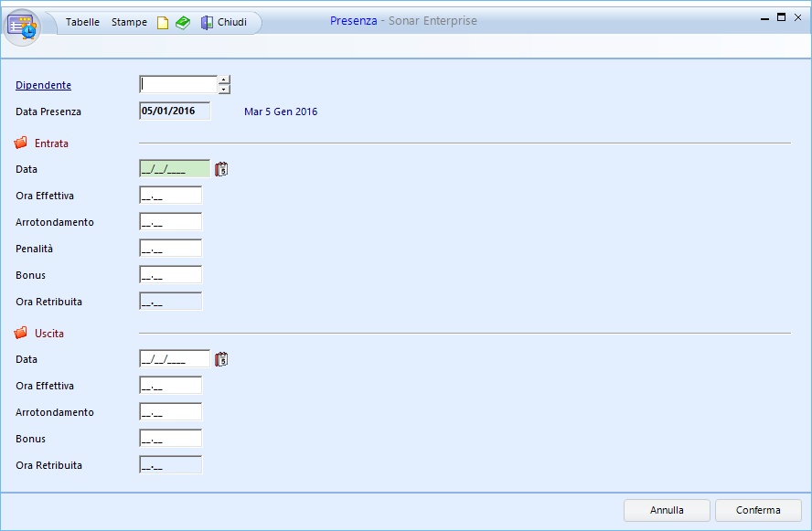The height and width of the screenshot is (531, 812).
Task: Click the Uscita section folder icon
Action: [21, 334]
